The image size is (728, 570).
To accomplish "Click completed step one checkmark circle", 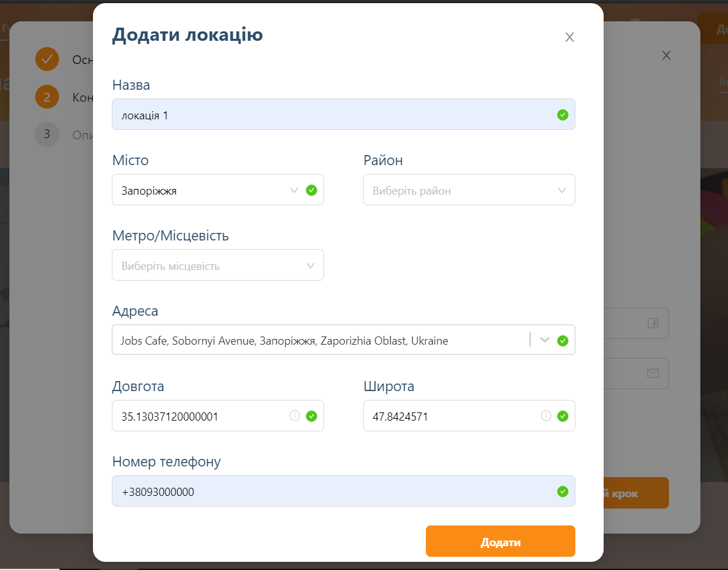I will [47, 59].
